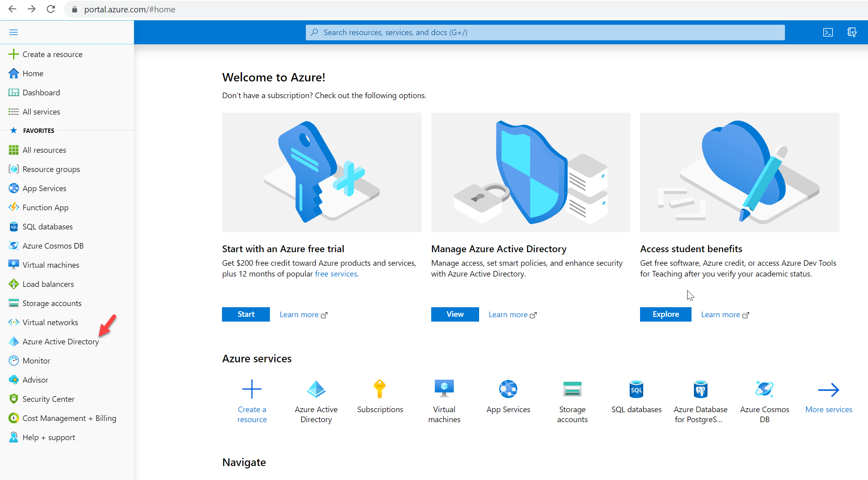Open Learn more for student benefits

[725, 315]
